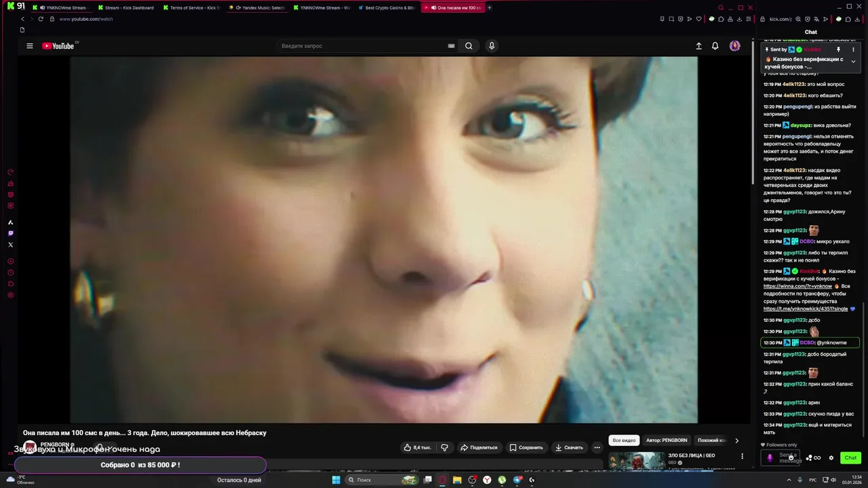Screen dimensions: 868x488
Task: Go to the YouTube logo home page
Action: coord(58,46)
